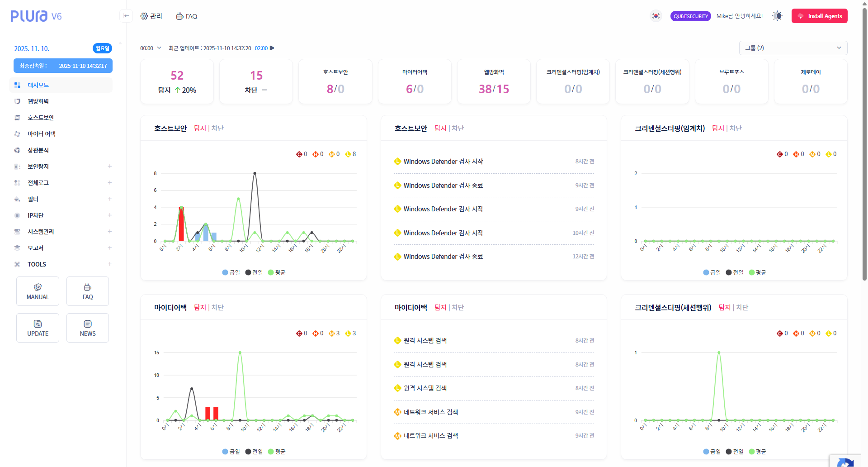
Task: Open the MANUAL shortcut tile
Action: 38,291
